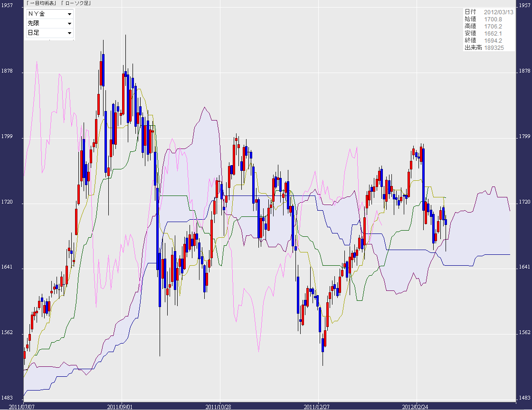Screen dimensions: 532x410
Task: Expand the 先限 contract month dropdown
Action: click(49, 23)
